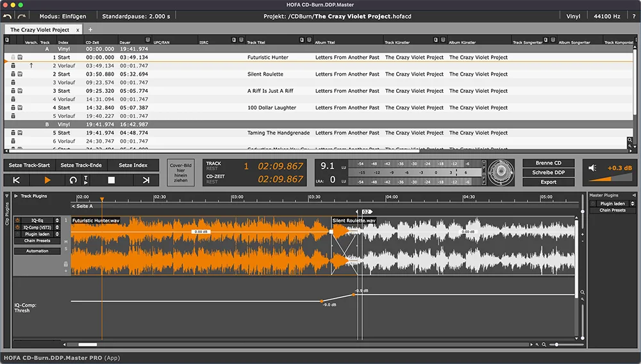Screen dimensions: 641x364
Task: Activate the loop playback icon
Action: (73, 180)
